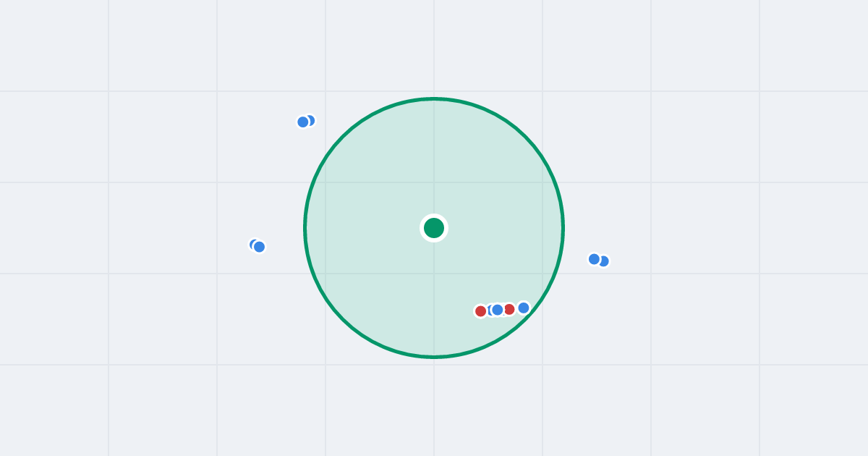868x456 pixels.
Task: Click the leftmost red dot inside the circle
Action: click(x=480, y=311)
